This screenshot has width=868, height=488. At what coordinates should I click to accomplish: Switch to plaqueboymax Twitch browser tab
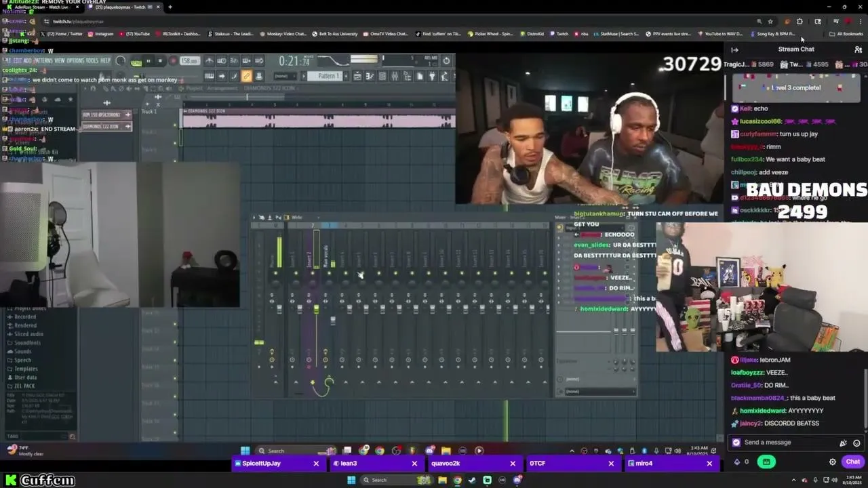(x=125, y=7)
